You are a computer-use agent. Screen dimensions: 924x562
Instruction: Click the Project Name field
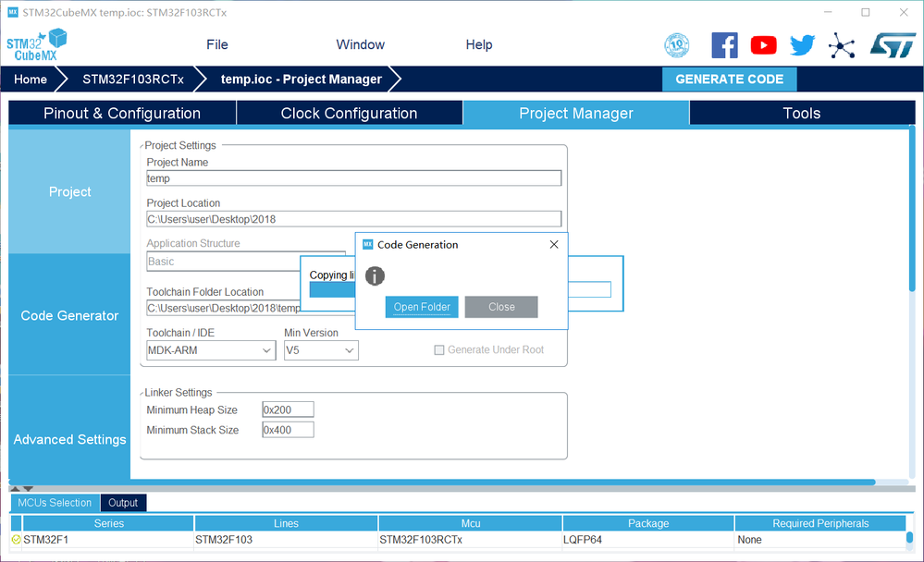pos(353,178)
